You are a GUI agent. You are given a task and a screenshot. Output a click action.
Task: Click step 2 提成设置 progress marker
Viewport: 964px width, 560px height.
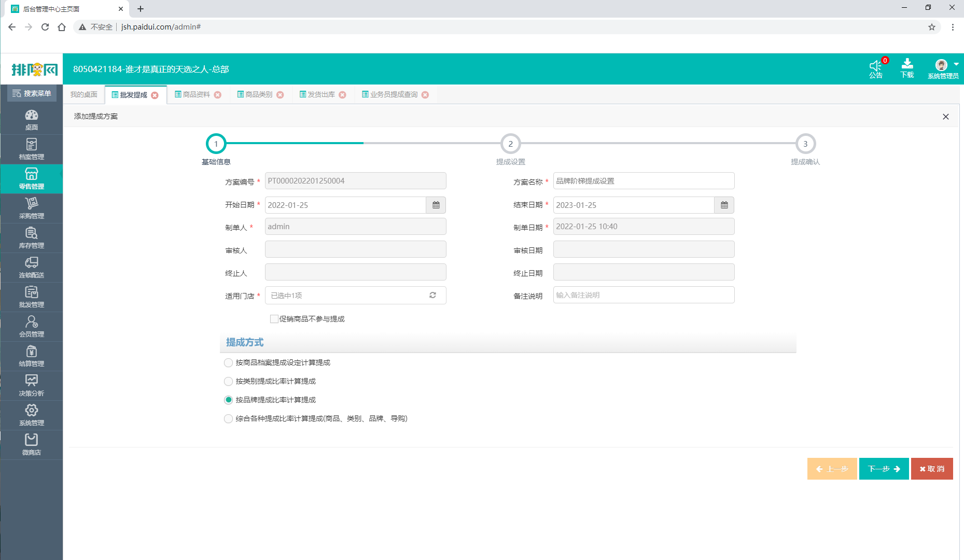tap(511, 144)
